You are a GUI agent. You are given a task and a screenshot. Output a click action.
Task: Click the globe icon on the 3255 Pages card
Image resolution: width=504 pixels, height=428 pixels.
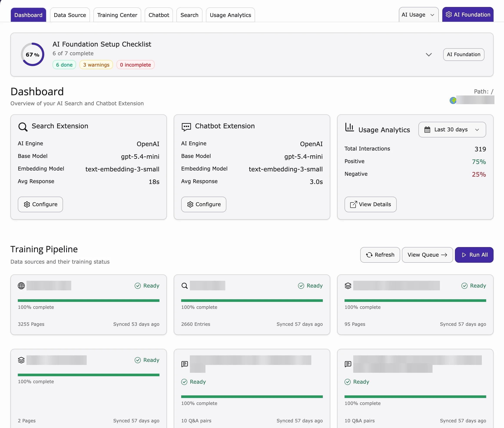(21, 286)
